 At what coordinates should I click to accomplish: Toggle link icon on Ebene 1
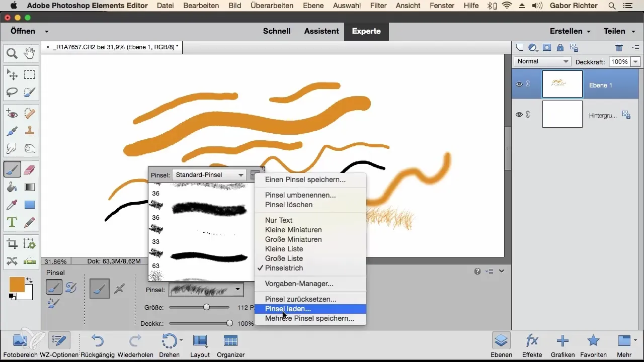[x=528, y=84]
